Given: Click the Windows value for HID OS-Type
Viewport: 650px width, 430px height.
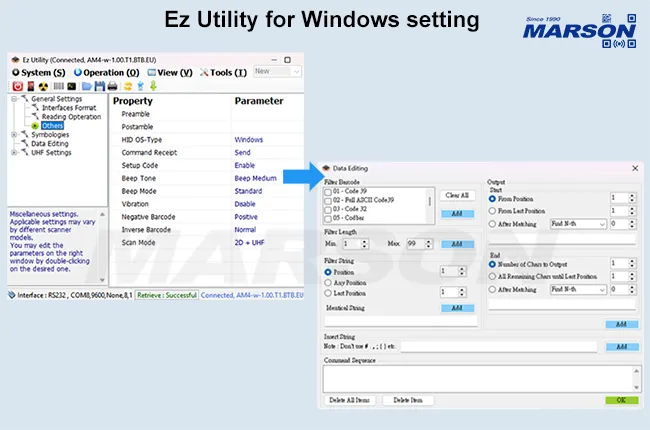Looking at the screenshot, I should [x=249, y=139].
